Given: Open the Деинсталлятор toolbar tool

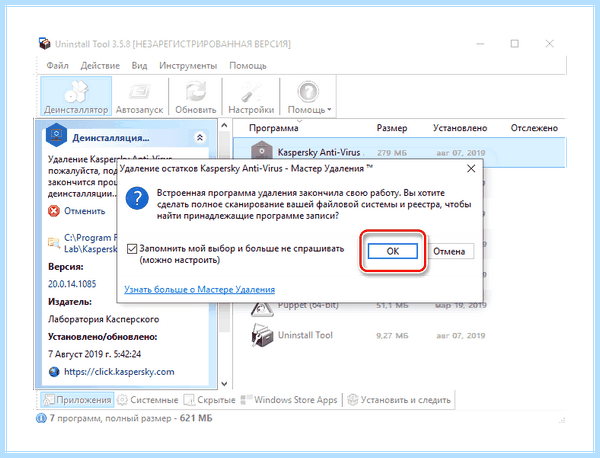Looking at the screenshot, I should [76, 96].
